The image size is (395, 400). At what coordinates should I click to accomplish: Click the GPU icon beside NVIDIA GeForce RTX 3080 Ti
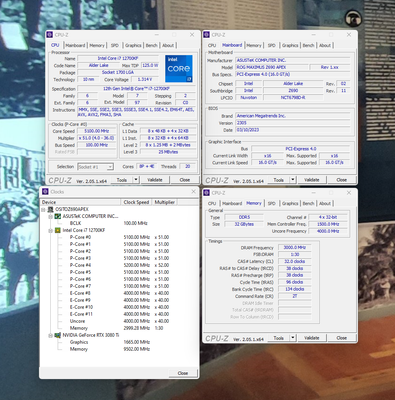pyautogui.click(x=58, y=335)
